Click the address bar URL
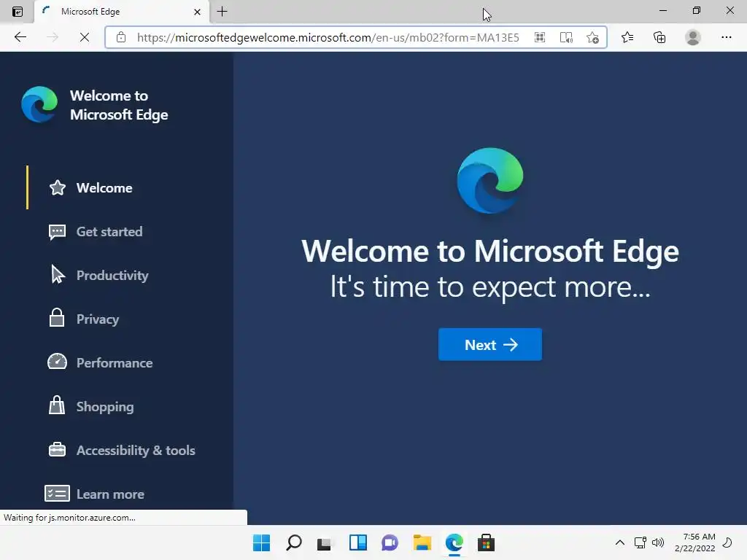This screenshot has height=560, width=747. (x=328, y=37)
